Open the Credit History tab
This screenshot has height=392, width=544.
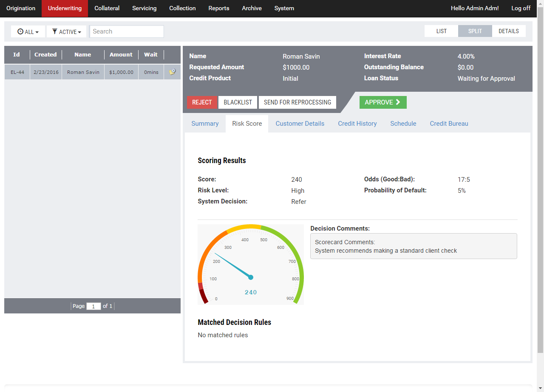[357, 124]
